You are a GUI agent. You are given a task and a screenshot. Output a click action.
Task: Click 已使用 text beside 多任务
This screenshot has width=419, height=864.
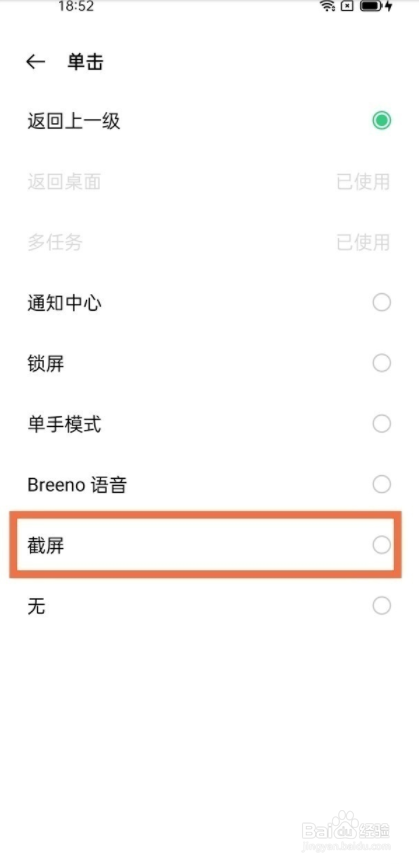tap(363, 242)
